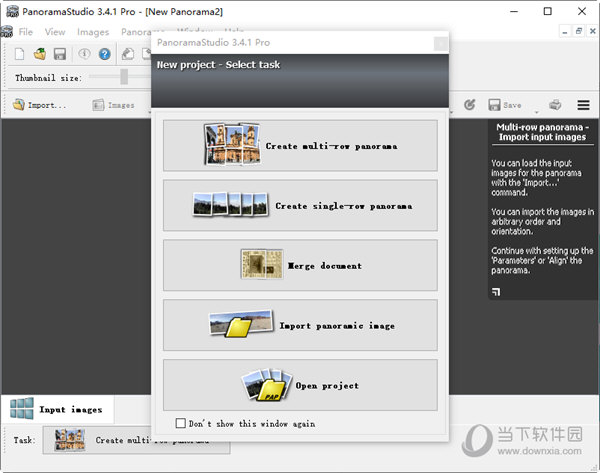Click the Task multi-row panorama button at bottom
Screen dimensions: 600x473
point(136,440)
